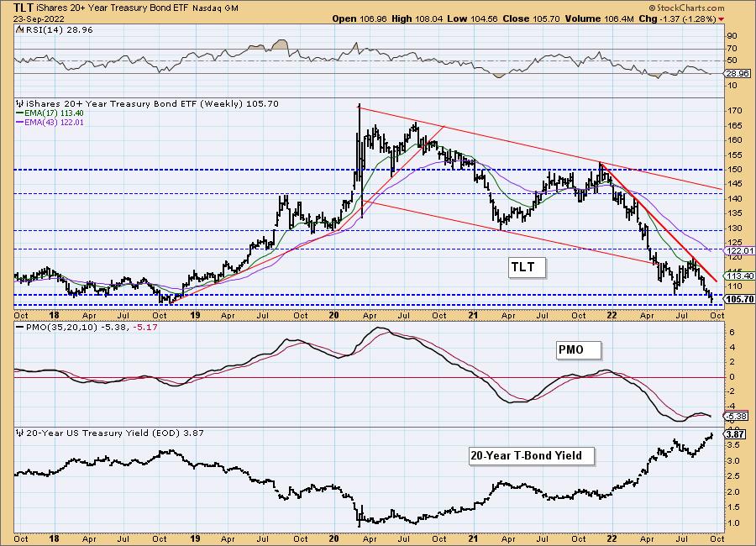Image resolution: width=756 pixels, height=546 pixels.
Task: Click the Low 104.56 readout
Action: (472, 18)
